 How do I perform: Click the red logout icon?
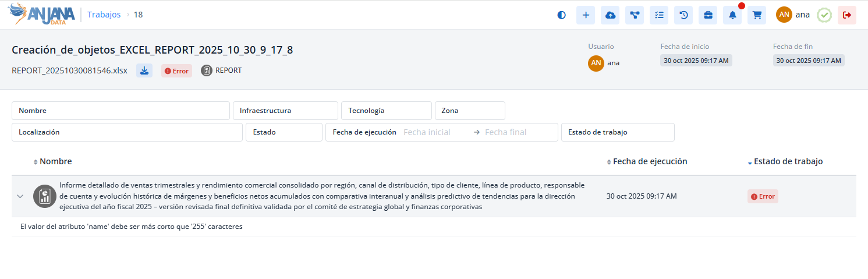tap(846, 15)
